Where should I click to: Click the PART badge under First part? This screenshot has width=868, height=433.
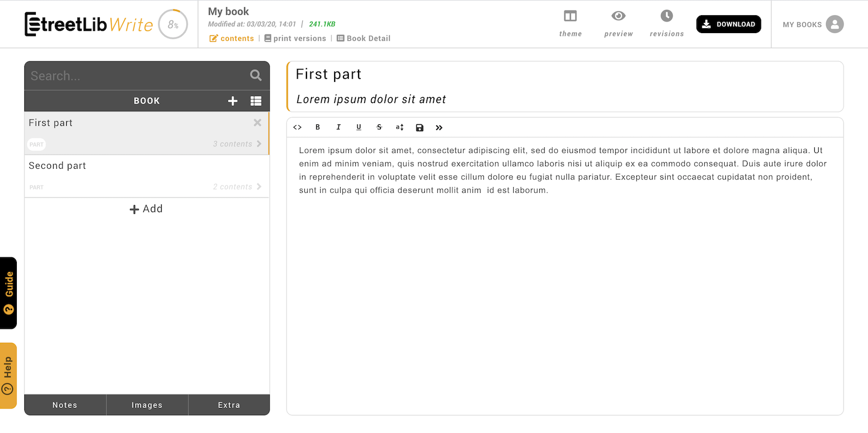pyautogui.click(x=36, y=144)
